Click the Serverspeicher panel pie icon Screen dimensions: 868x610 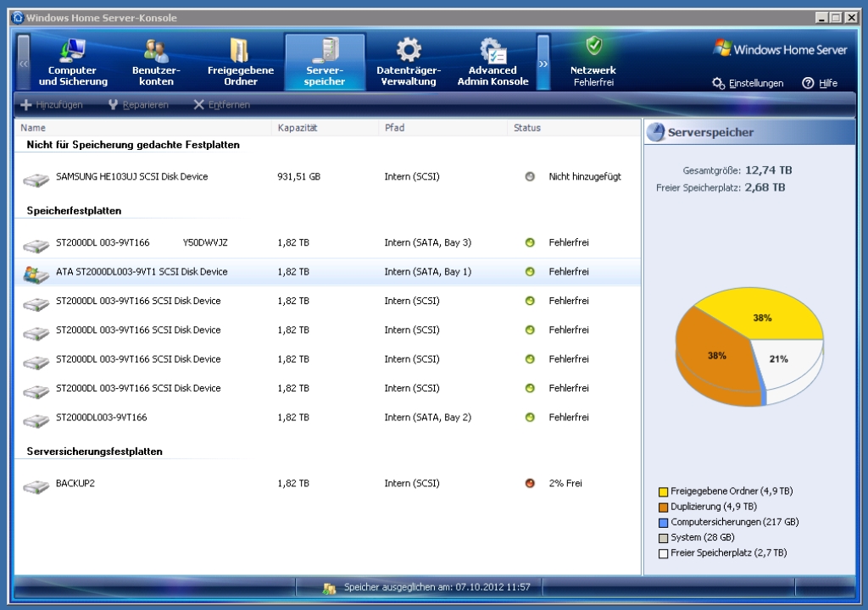tap(656, 131)
